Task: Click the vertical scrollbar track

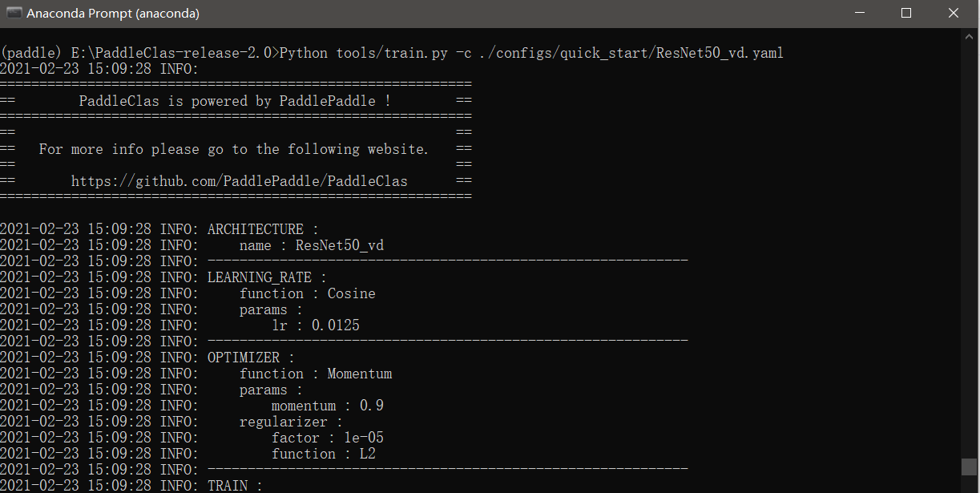Action: (x=969, y=240)
